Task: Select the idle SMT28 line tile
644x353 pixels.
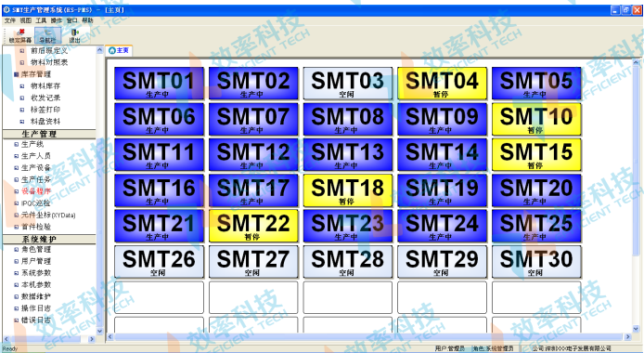Action: [347, 262]
